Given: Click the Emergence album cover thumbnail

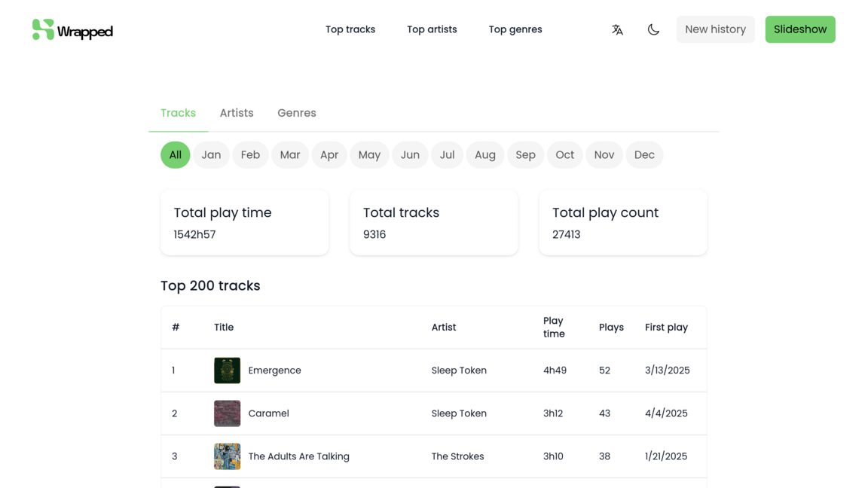Looking at the screenshot, I should click(x=227, y=371).
